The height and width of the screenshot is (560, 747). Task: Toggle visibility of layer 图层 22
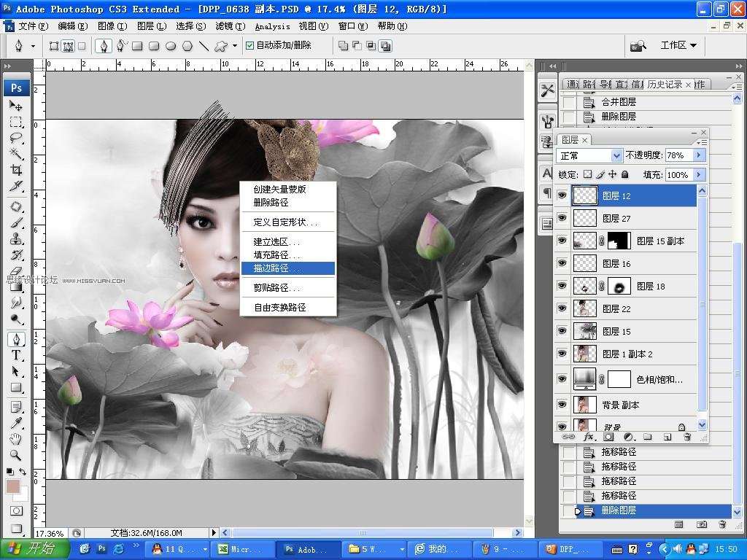click(562, 308)
